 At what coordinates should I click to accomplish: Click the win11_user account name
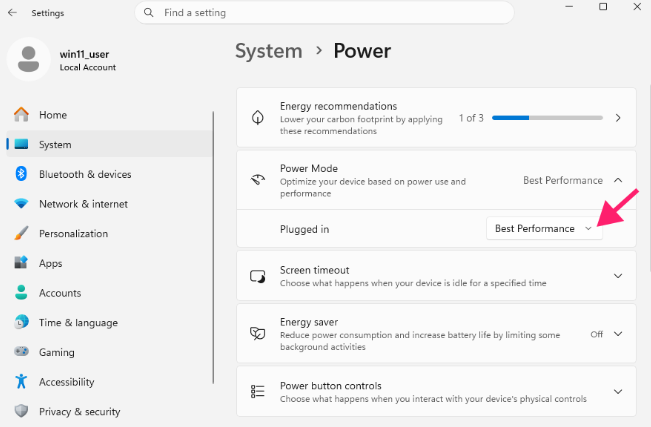[x=84, y=54]
